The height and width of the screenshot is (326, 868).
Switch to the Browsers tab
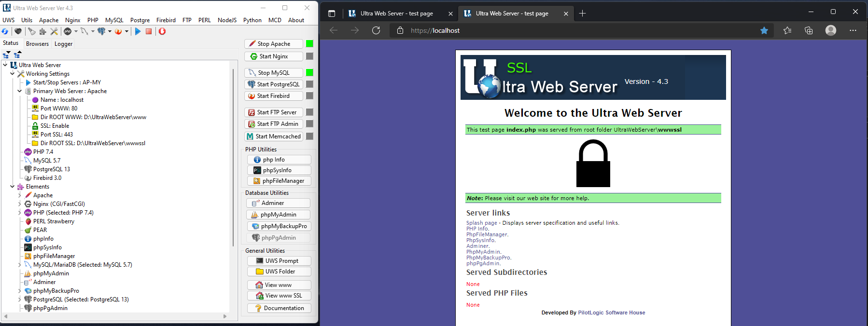click(x=37, y=43)
